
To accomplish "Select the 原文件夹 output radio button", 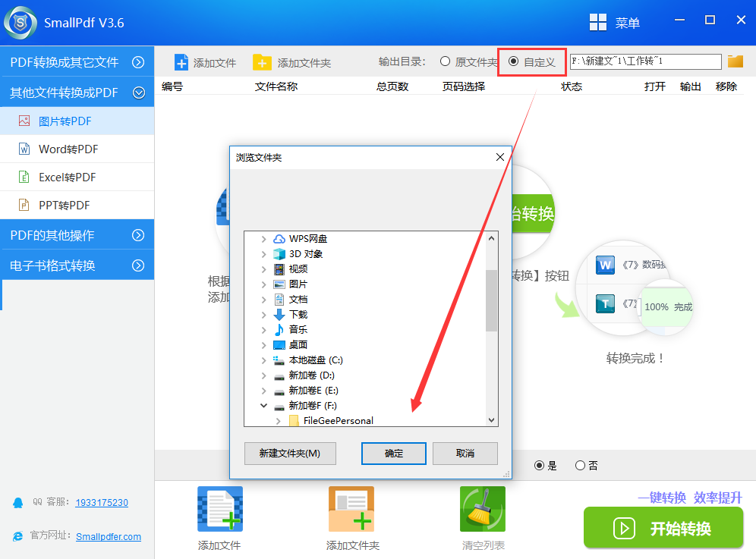I will (x=445, y=61).
